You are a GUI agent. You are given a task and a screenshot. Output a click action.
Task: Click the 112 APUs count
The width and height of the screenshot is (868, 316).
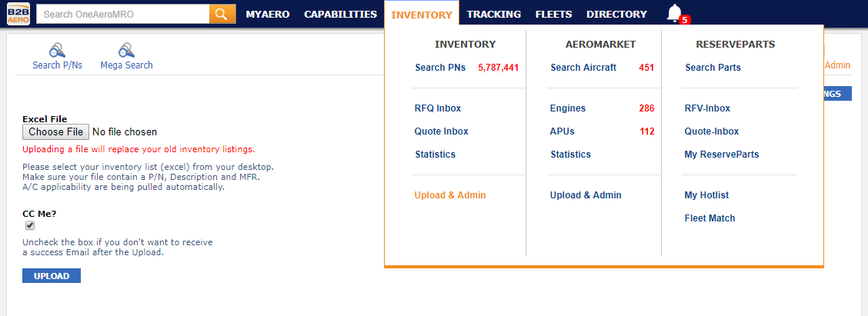click(x=647, y=131)
